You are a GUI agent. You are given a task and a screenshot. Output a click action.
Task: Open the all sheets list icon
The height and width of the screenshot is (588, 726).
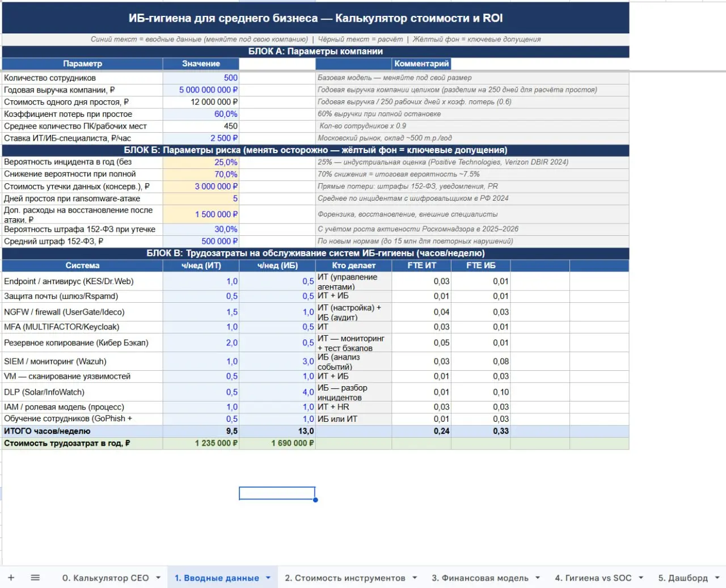coord(35,578)
